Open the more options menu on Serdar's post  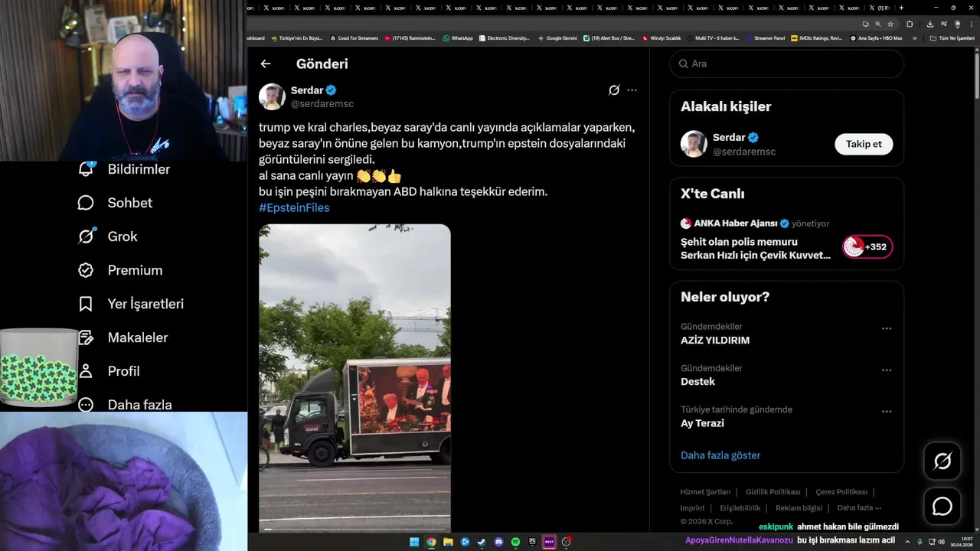pos(632,90)
